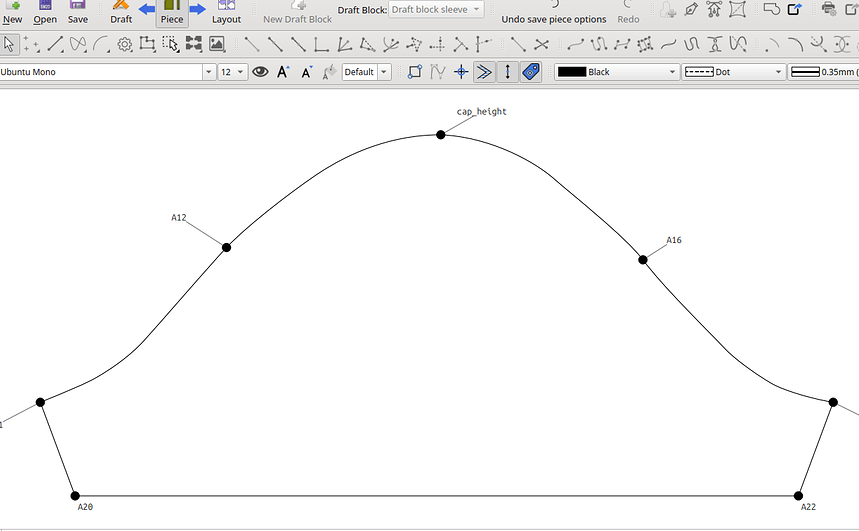The height and width of the screenshot is (531, 859).
Task: Click the image tool icon
Action: pyautogui.click(x=217, y=44)
